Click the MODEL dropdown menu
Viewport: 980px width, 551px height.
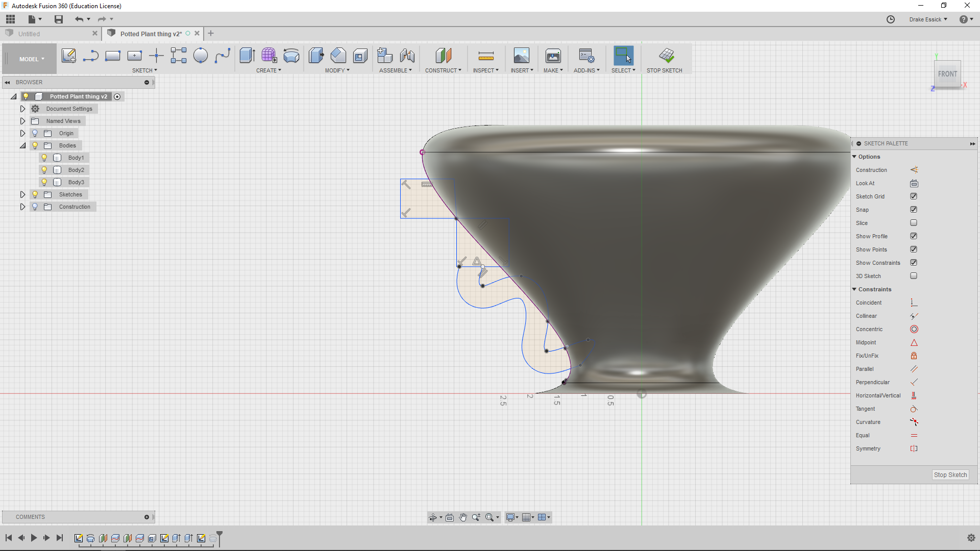click(x=31, y=59)
